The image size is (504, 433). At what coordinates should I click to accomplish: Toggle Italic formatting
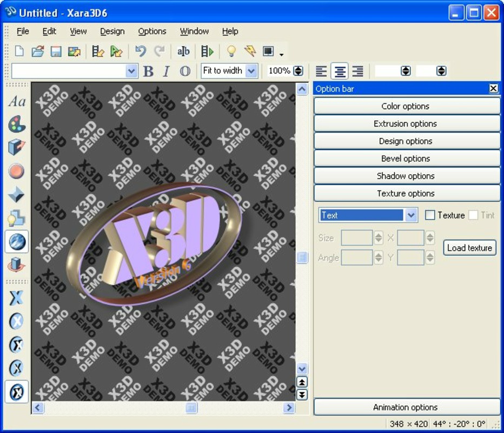(166, 71)
